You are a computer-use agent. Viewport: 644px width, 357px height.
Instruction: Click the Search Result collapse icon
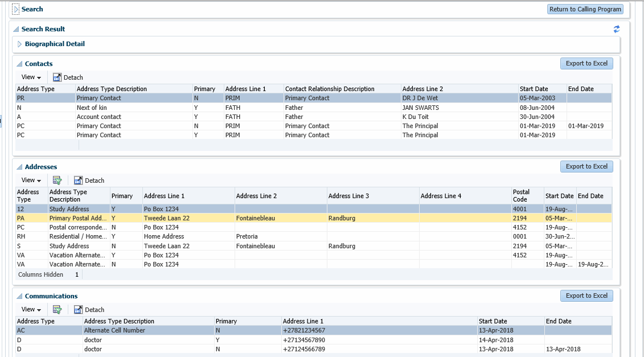16,29
